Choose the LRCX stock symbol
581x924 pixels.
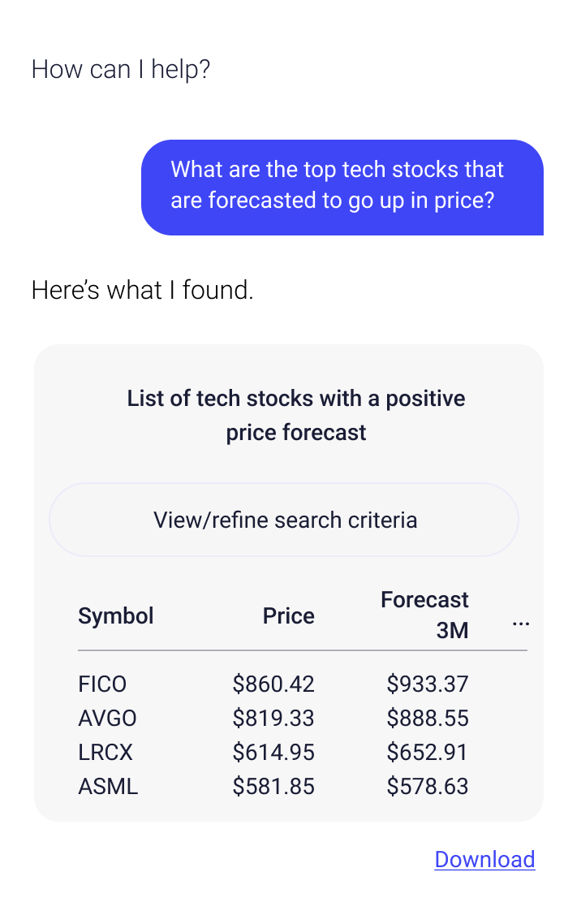(x=105, y=753)
